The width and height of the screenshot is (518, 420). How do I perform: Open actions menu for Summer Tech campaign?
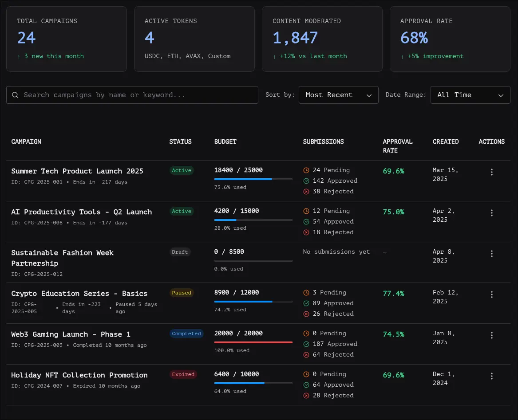pyautogui.click(x=492, y=172)
